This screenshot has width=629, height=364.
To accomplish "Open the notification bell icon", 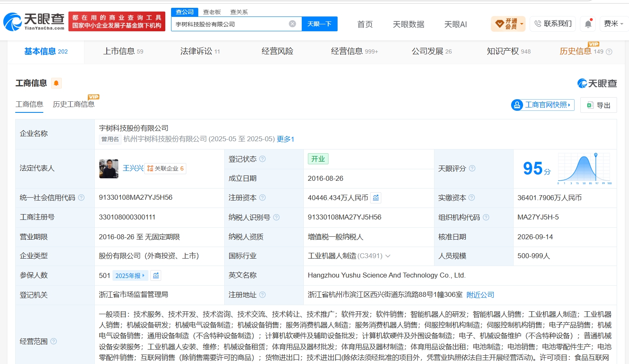I will coord(588,24).
